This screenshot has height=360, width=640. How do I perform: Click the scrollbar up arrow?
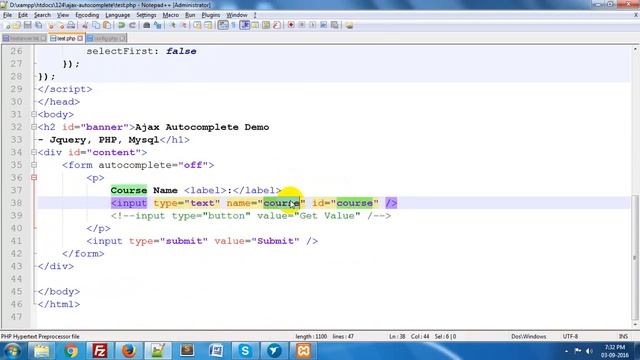[635, 49]
